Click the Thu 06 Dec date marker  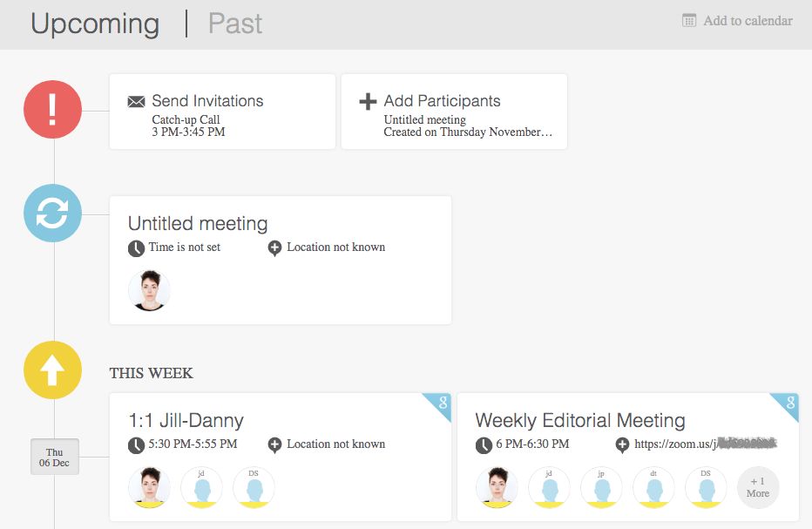coord(55,457)
